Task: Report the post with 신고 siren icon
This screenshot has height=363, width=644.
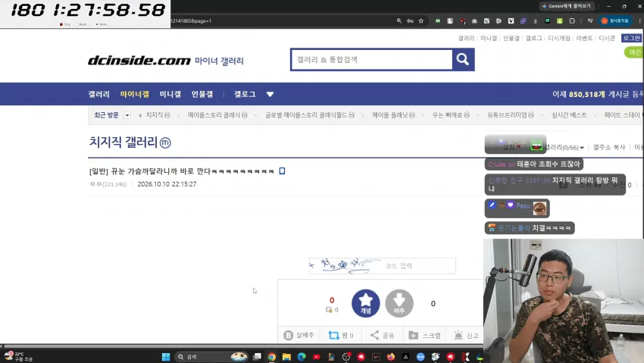Action: click(458, 335)
